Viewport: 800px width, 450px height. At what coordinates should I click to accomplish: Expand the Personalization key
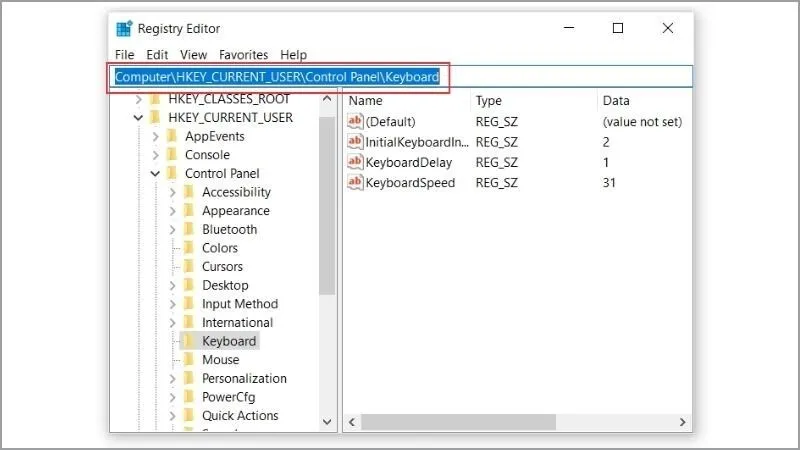click(x=172, y=379)
